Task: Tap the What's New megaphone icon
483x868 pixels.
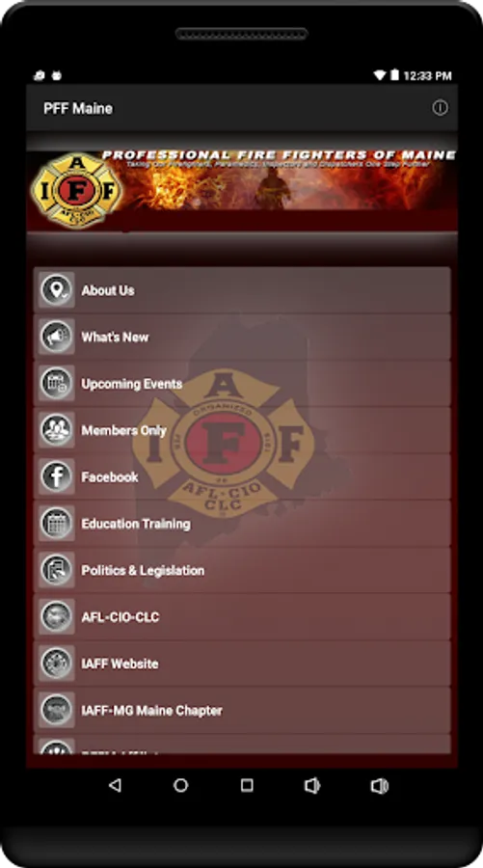Action: [x=57, y=337]
